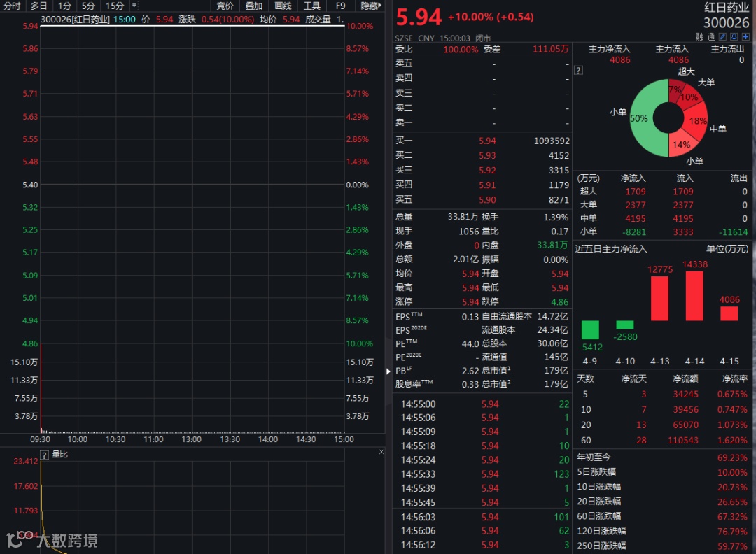Click the PE TTM value 44.0

pyautogui.click(x=470, y=344)
